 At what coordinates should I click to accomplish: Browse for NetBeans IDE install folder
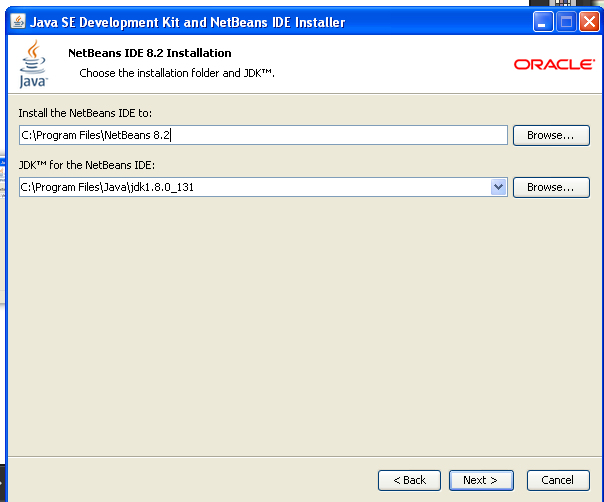[551, 135]
